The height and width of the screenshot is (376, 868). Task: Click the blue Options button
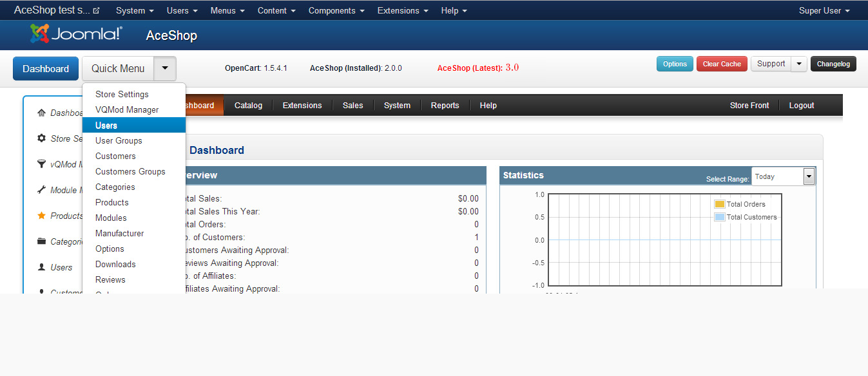coord(675,64)
